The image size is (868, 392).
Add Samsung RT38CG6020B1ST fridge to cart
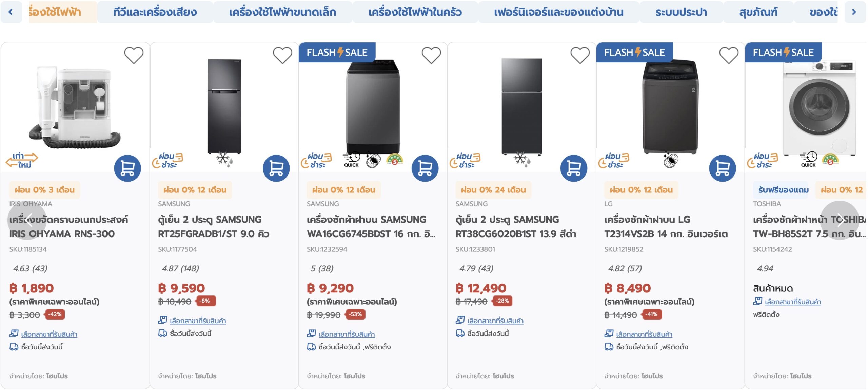coord(573,168)
